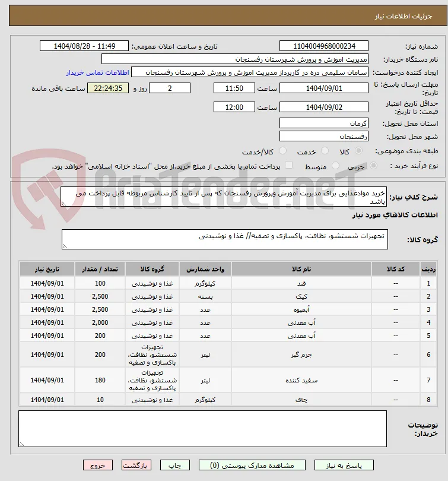This screenshot has width=448, height=481.
Task: Toggle the اسناد خزانه اسلامی payment checkbox
Action: (288, 165)
